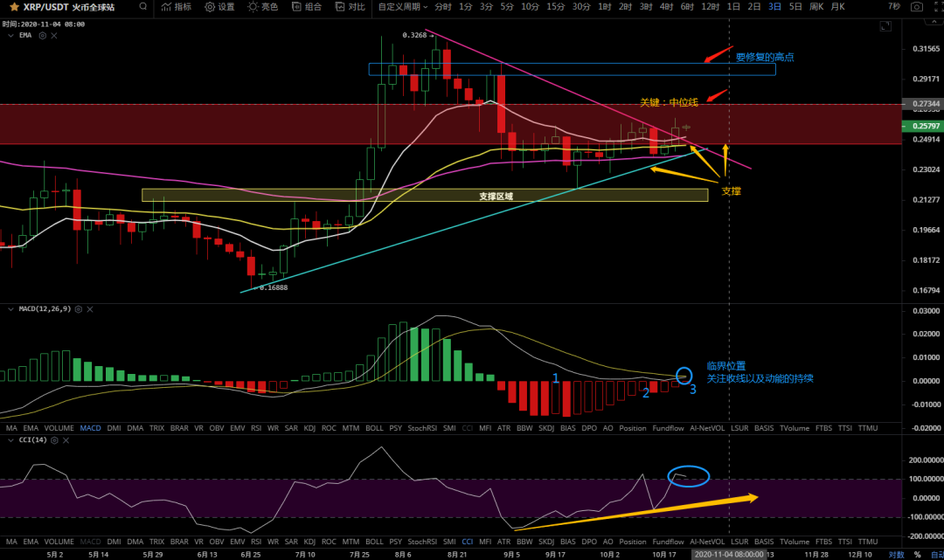944x560 pixels.
Task: Click the favorite star beside XRP/USDT
Action: [14, 7]
